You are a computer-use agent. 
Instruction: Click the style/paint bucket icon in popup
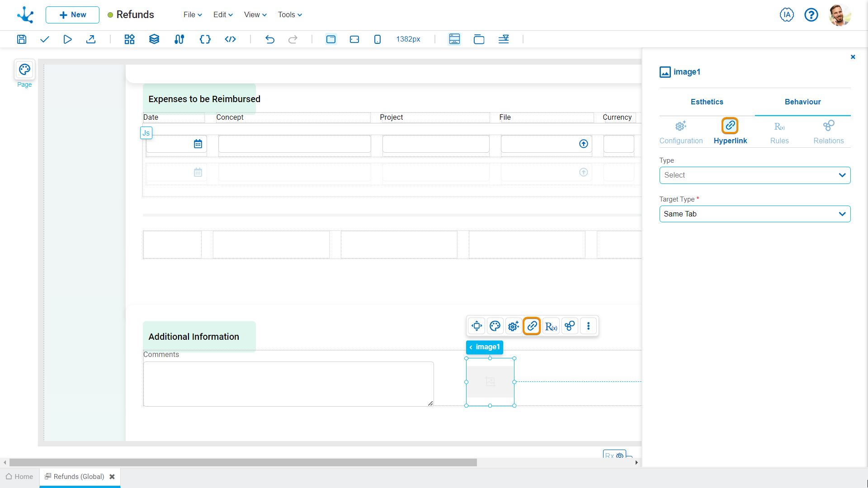point(495,326)
